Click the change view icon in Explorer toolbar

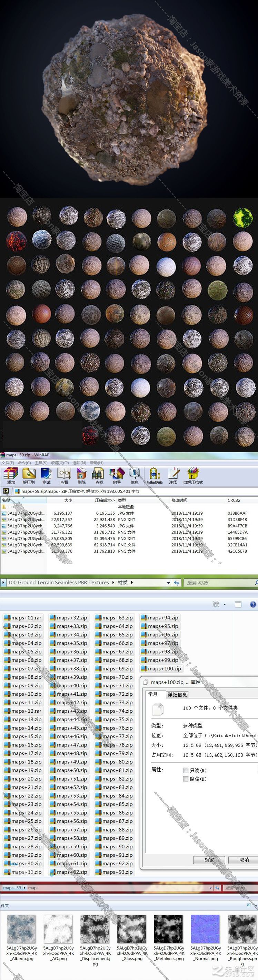[x=216, y=604]
